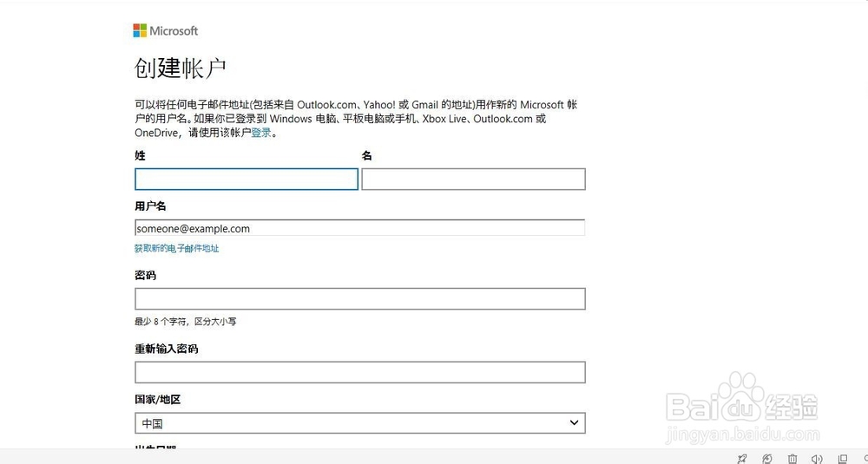Click the Microsoft logo at the top

pos(166,31)
